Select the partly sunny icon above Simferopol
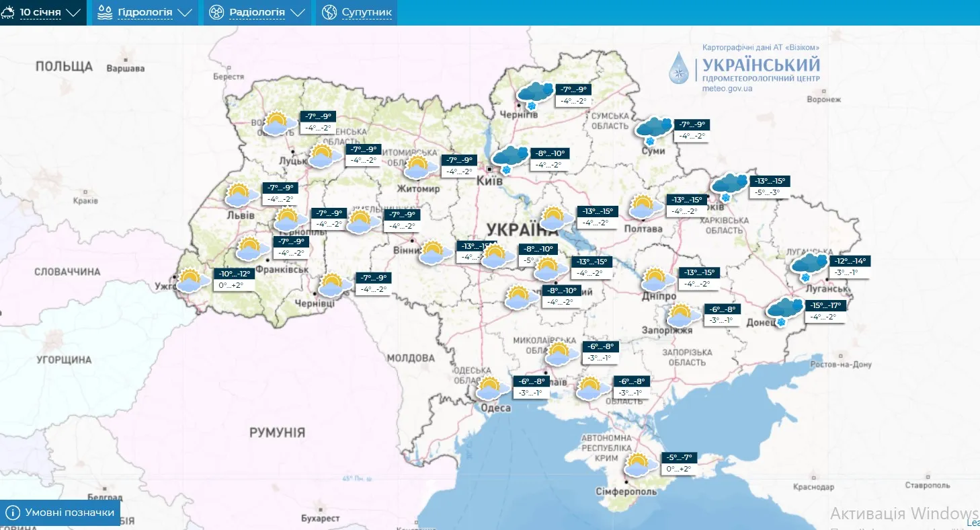Screen dimensions: 980x530 (638, 465)
